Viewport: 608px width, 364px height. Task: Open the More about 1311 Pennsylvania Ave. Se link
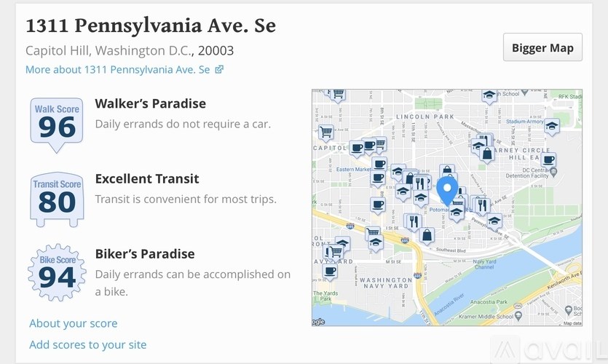point(117,70)
